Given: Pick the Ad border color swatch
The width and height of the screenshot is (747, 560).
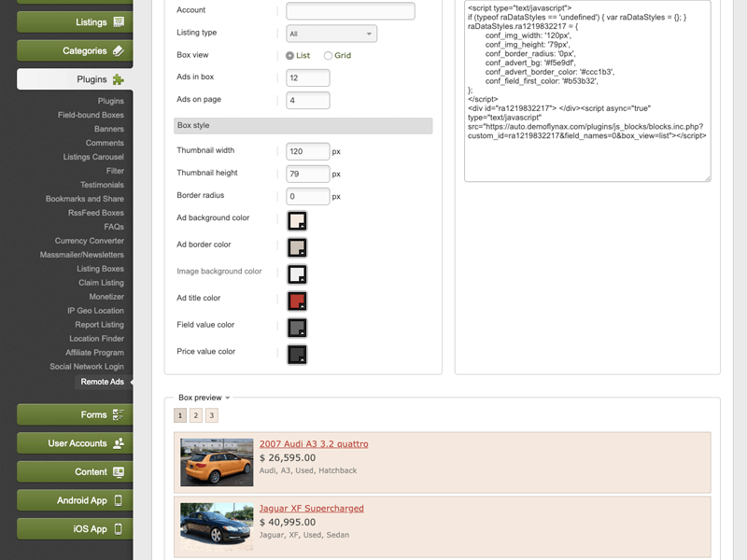Looking at the screenshot, I should click(x=297, y=247).
